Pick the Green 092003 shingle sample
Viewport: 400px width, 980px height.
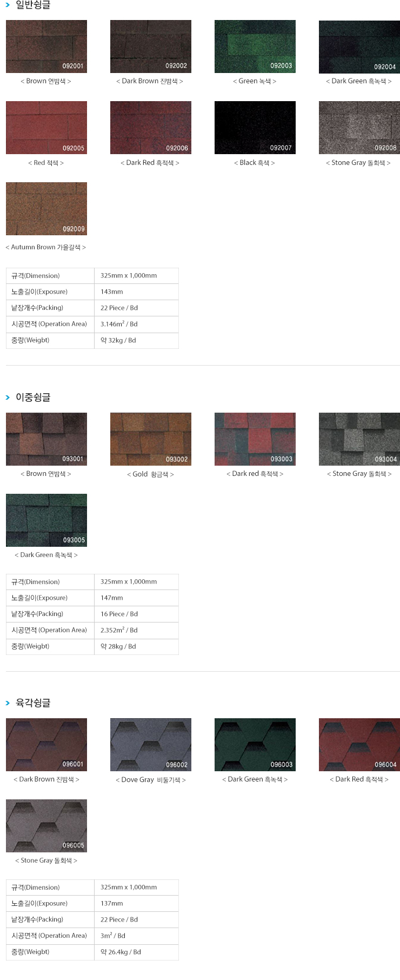click(255, 47)
